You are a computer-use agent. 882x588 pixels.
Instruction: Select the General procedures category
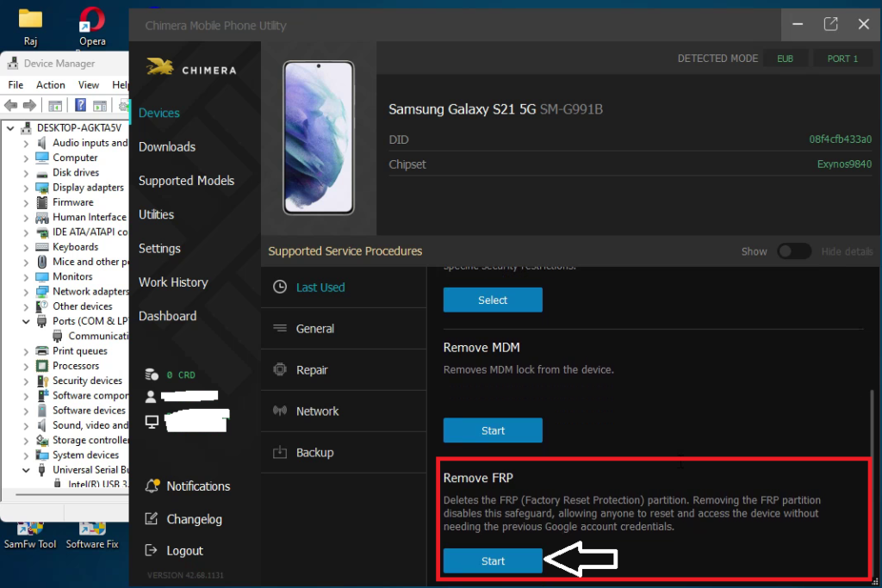[344, 328]
